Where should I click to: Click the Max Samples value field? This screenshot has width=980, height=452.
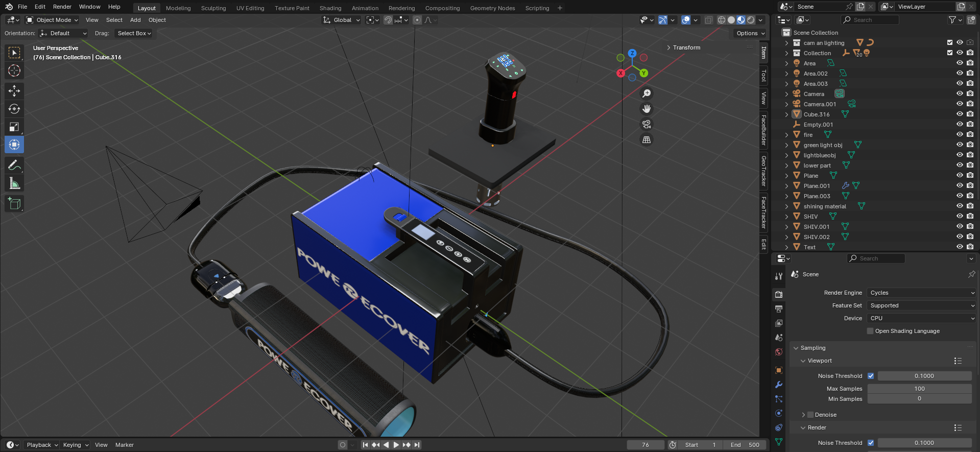(x=919, y=389)
